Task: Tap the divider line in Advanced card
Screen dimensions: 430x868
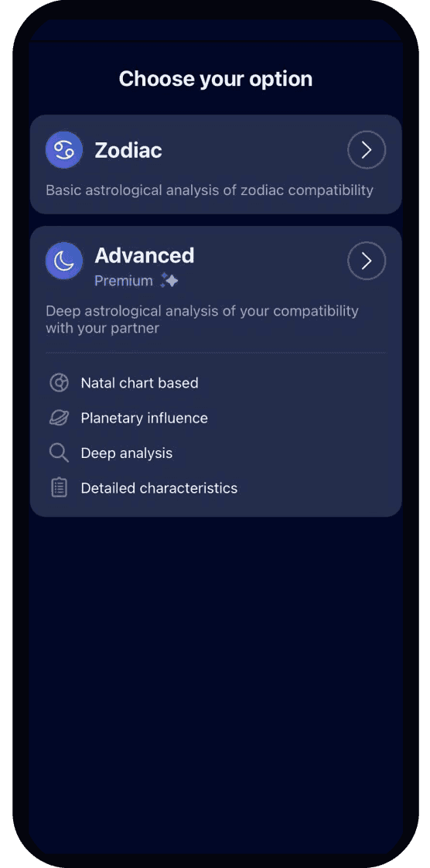Action: coord(216,353)
